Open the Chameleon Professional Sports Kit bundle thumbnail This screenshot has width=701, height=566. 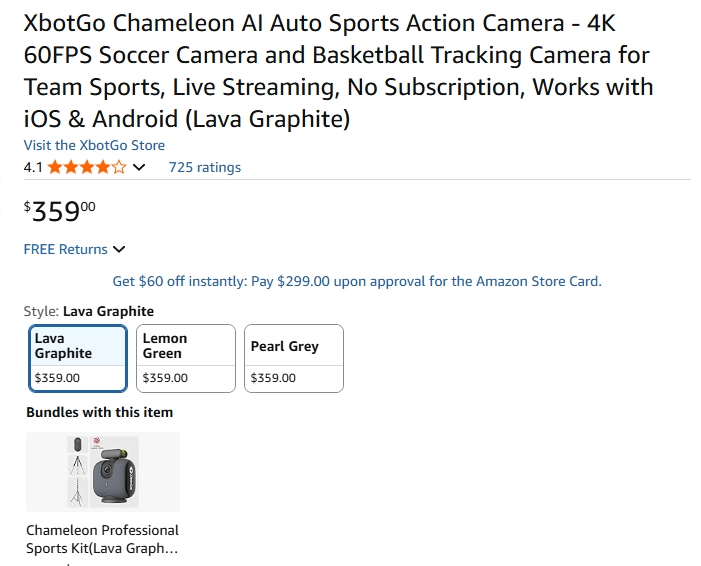pyautogui.click(x=103, y=472)
